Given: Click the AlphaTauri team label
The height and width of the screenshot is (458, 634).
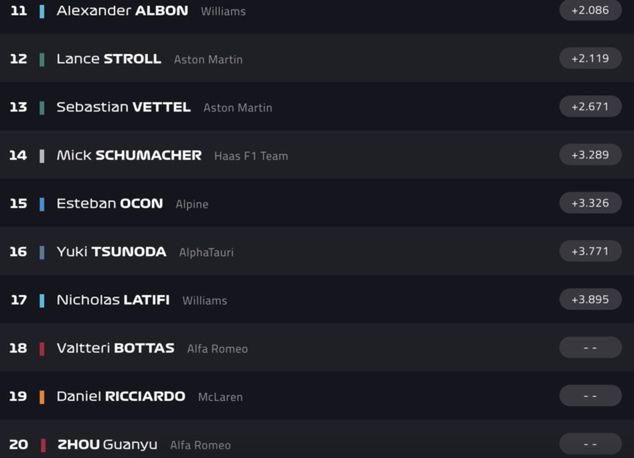Looking at the screenshot, I should tap(206, 253).
